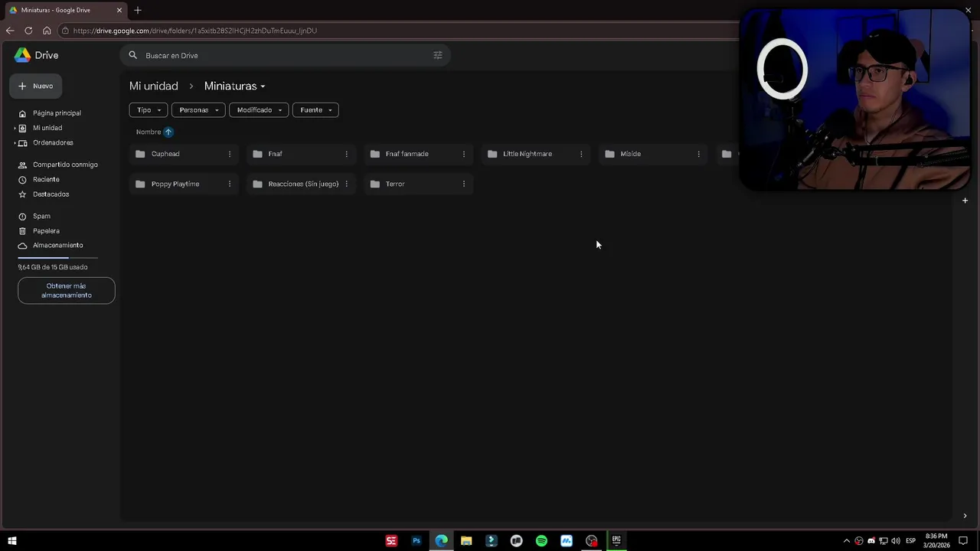Open Discord icon in the system tray

click(871, 541)
